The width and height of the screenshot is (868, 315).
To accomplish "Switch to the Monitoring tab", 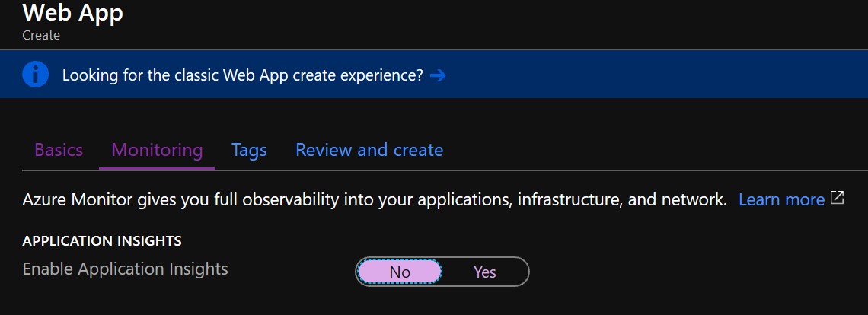I will (157, 150).
